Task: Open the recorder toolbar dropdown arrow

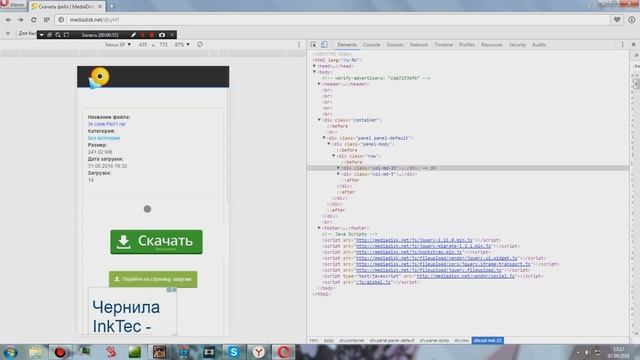Action: click(41, 35)
